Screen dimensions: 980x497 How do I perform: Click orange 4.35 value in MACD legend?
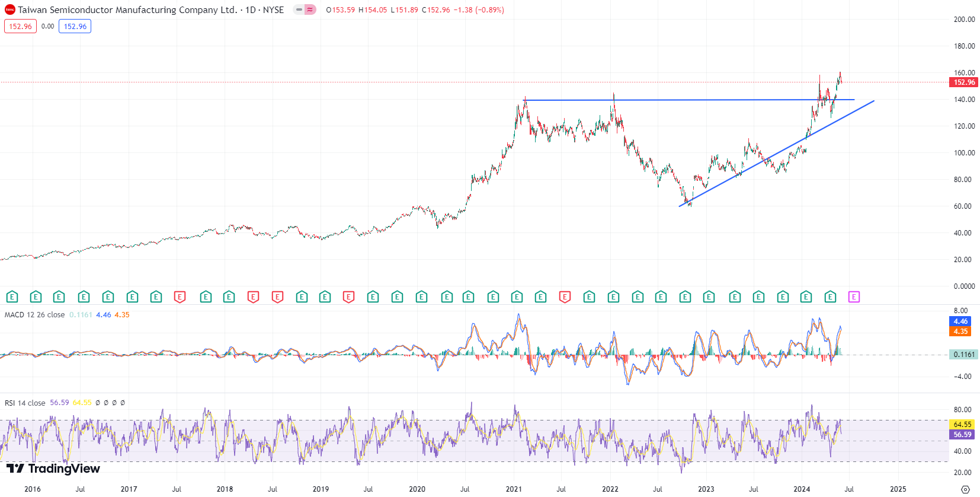tap(121, 314)
